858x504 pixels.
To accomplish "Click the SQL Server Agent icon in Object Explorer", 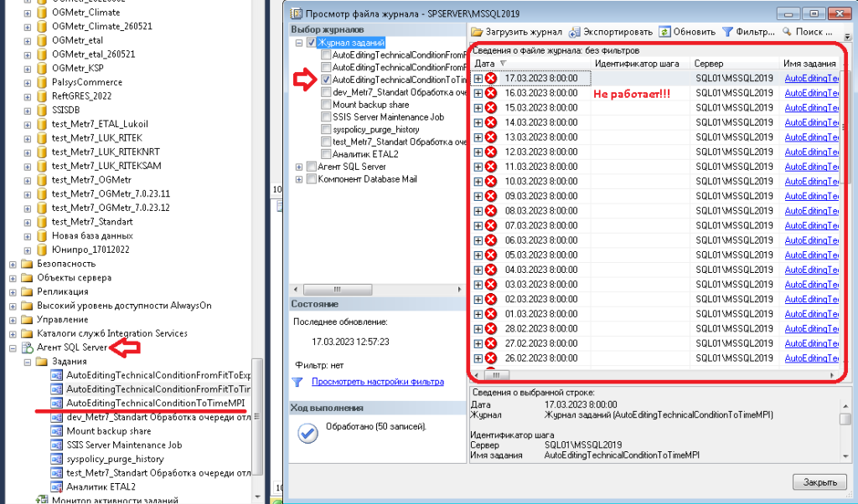I will 28,347.
